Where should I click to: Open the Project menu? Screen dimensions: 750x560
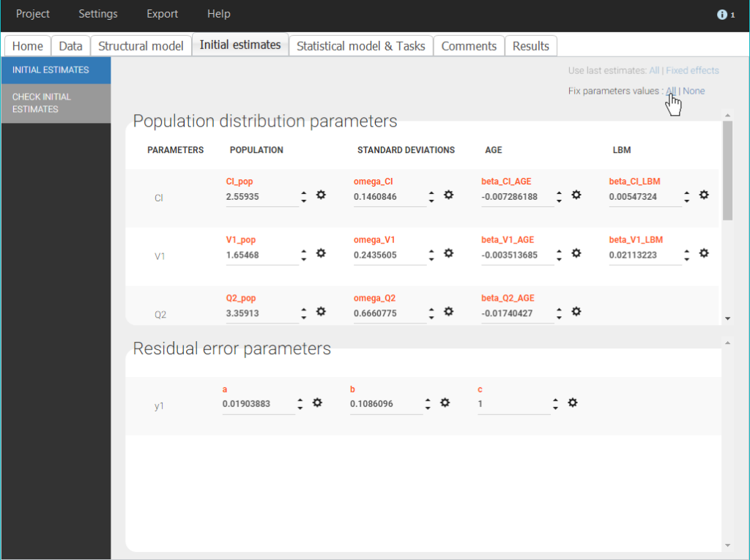click(x=33, y=14)
